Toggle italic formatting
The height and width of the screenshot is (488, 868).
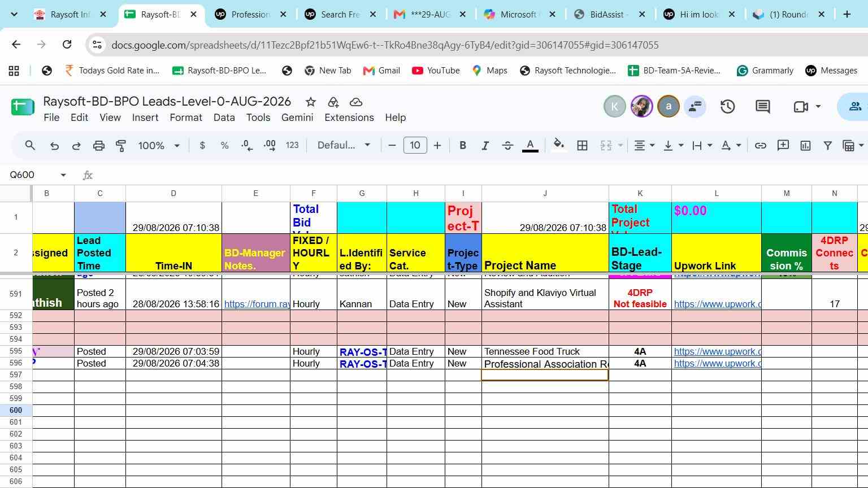click(x=485, y=146)
